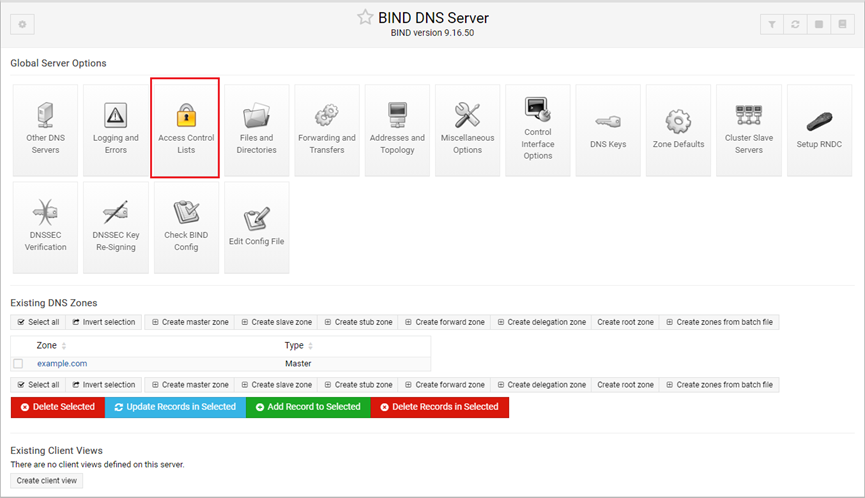Open Forwarding and Transfers settings
865x498 pixels.
pyautogui.click(x=327, y=130)
